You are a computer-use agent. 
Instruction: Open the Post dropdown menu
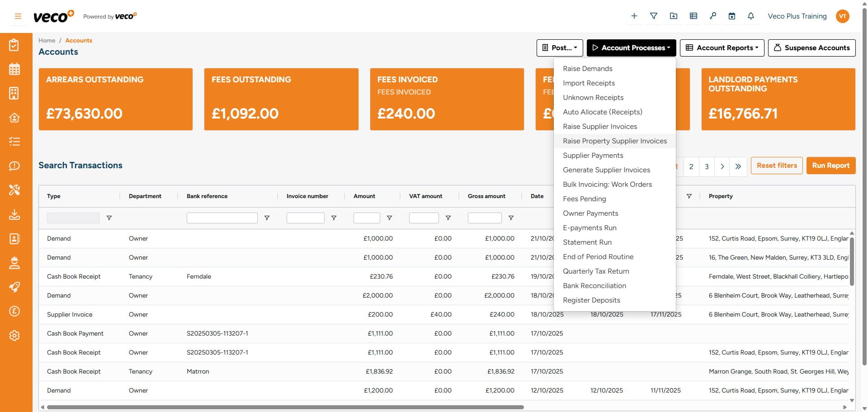[560, 47]
